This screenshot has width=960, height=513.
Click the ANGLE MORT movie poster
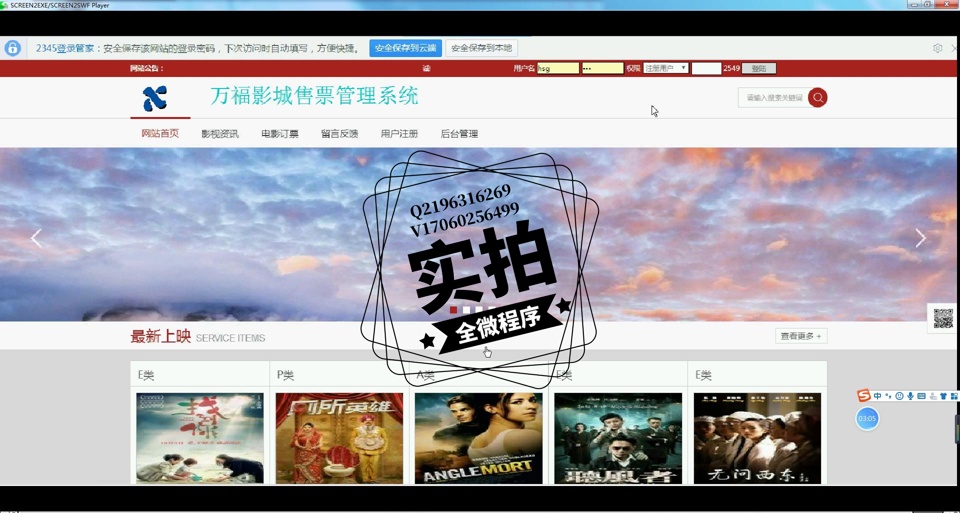coord(478,438)
